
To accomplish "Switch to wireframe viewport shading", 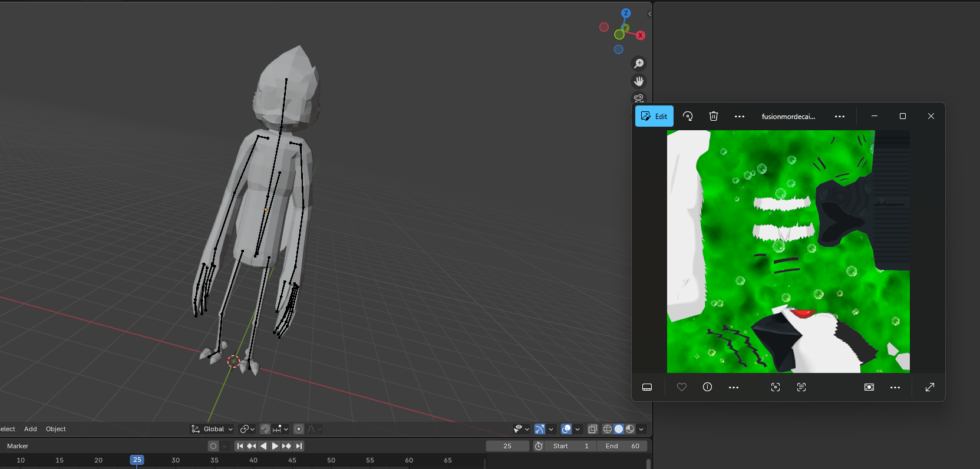I will tap(608, 429).
